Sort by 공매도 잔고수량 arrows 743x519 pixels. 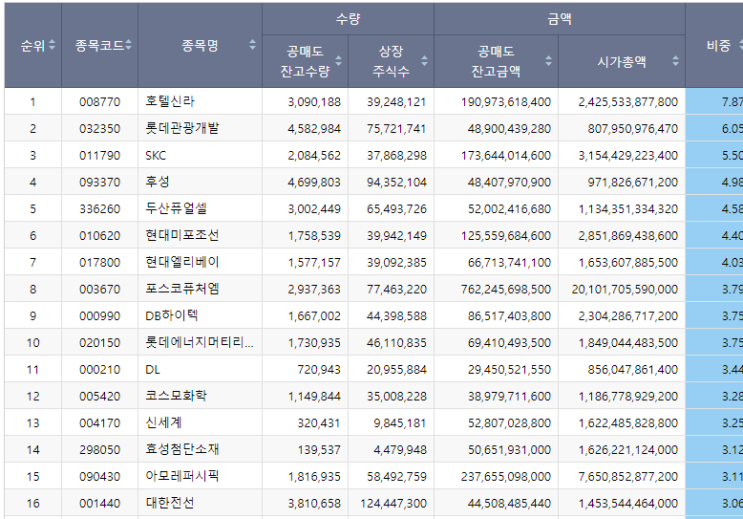click(x=338, y=61)
